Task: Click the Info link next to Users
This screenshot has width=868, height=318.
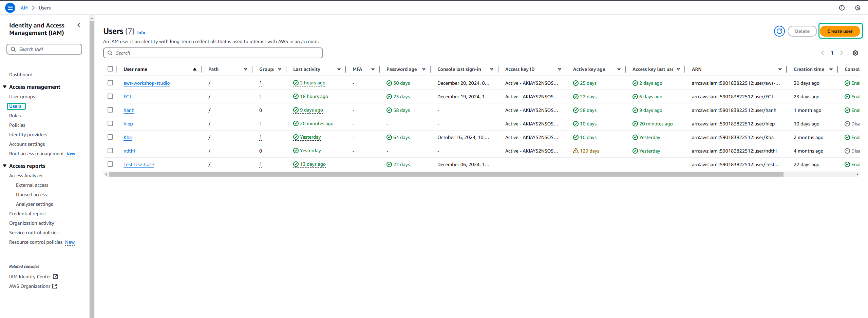Action: [x=141, y=33]
